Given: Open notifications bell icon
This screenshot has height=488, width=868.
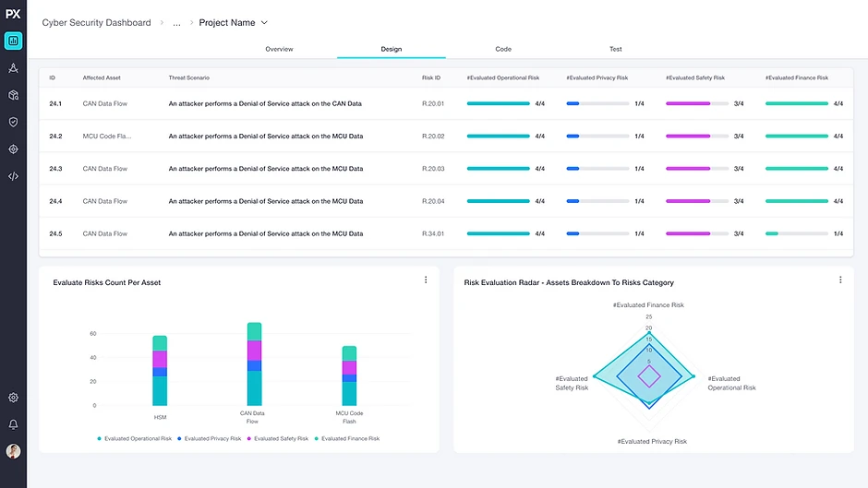Looking at the screenshot, I should coord(13,424).
